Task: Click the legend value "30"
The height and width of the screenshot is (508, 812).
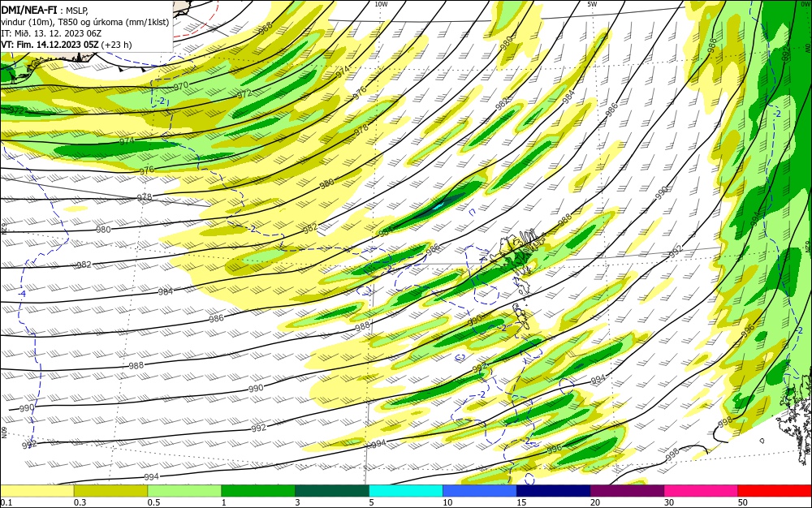Action: [x=669, y=502]
